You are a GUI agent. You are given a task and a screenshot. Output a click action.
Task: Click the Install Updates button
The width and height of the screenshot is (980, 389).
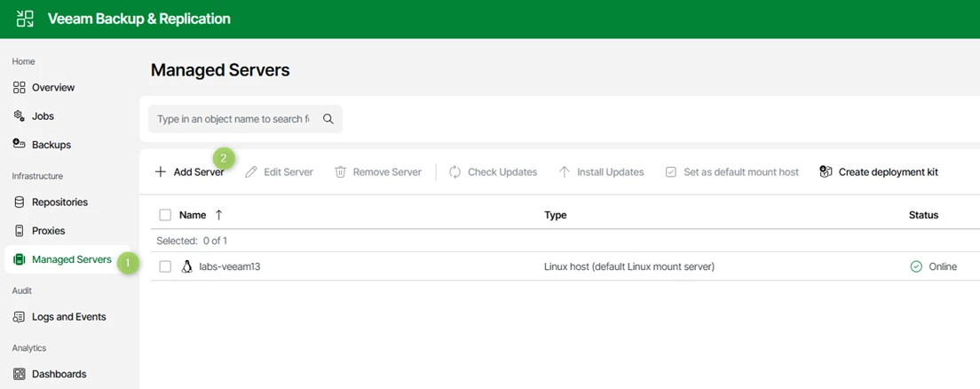pyautogui.click(x=601, y=172)
